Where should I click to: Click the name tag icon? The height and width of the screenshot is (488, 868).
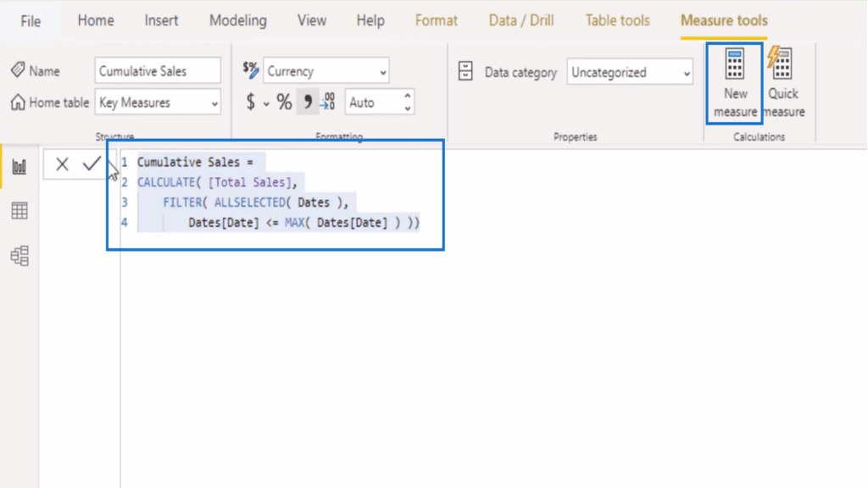(x=18, y=69)
